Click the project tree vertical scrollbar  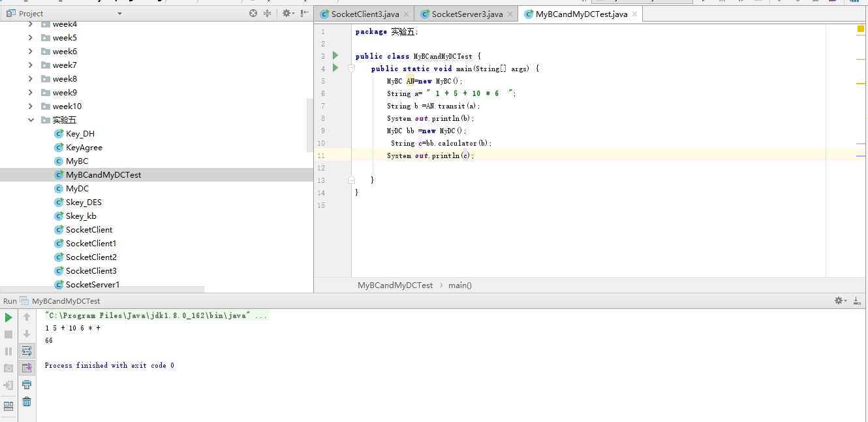tap(310, 125)
